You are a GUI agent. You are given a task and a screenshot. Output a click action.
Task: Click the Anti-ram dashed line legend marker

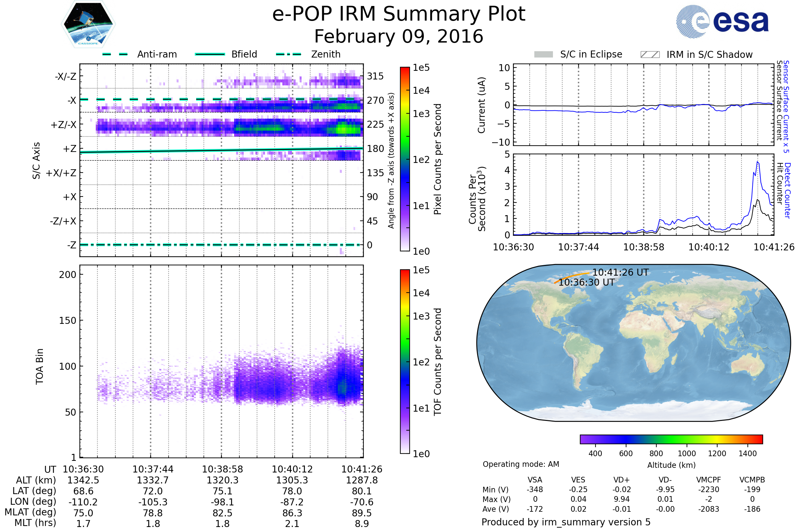point(115,54)
